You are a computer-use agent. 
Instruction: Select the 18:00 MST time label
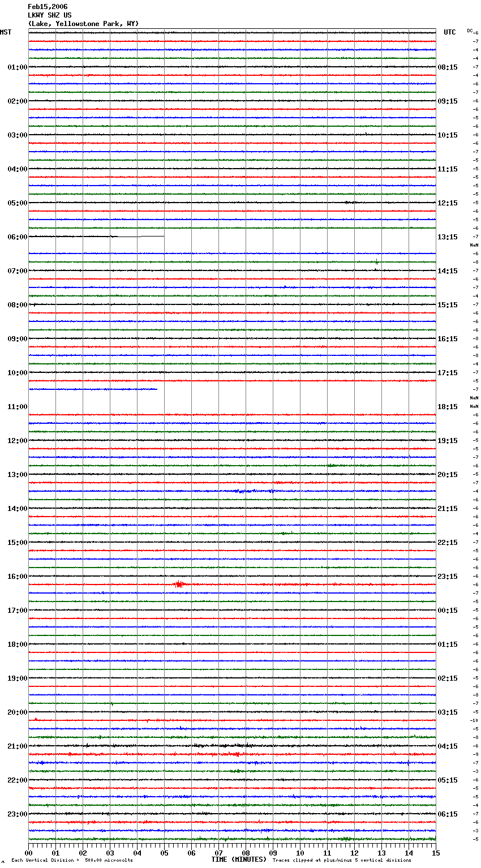(18, 644)
